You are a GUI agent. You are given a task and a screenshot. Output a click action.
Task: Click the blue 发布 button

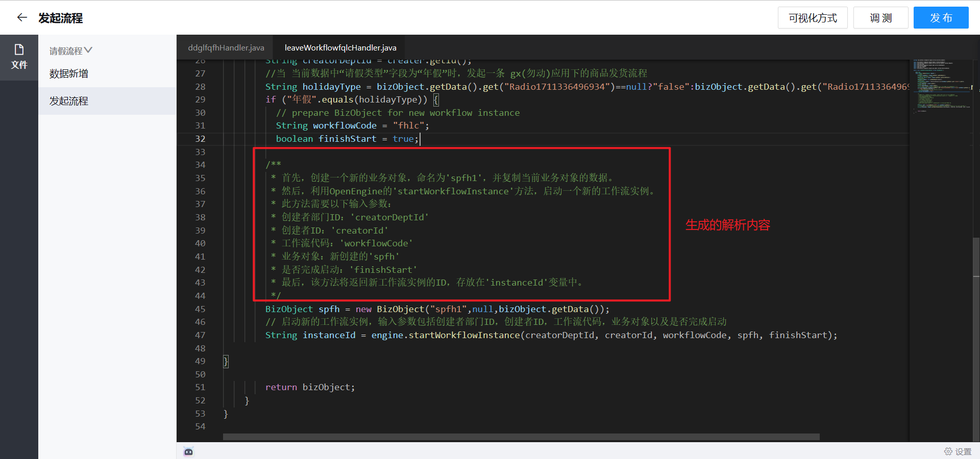(941, 18)
